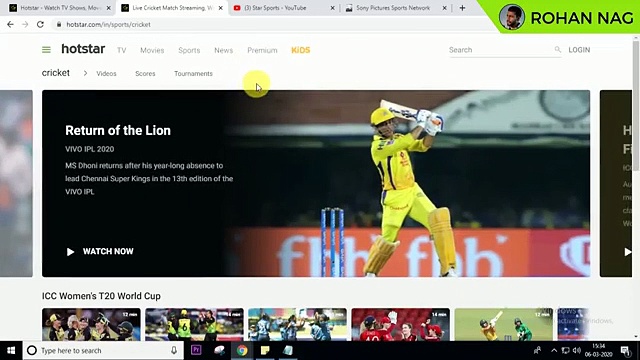640x360 pixels.
Task: Open the Return of the Lion banner title
Action: [118, 130]
